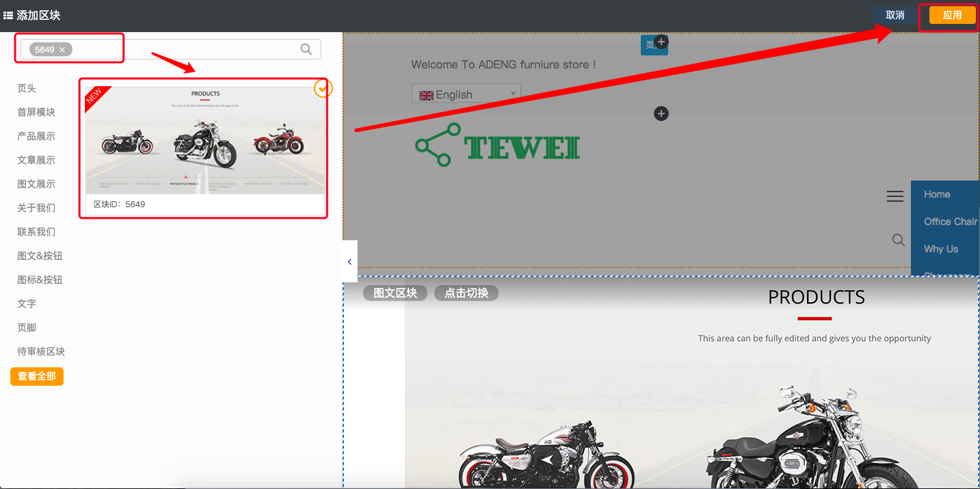
Task: Select the 图标&按钮 category
Action: 40,280
